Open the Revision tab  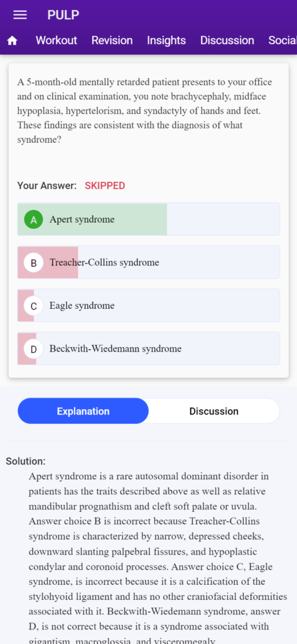point(112,40)
